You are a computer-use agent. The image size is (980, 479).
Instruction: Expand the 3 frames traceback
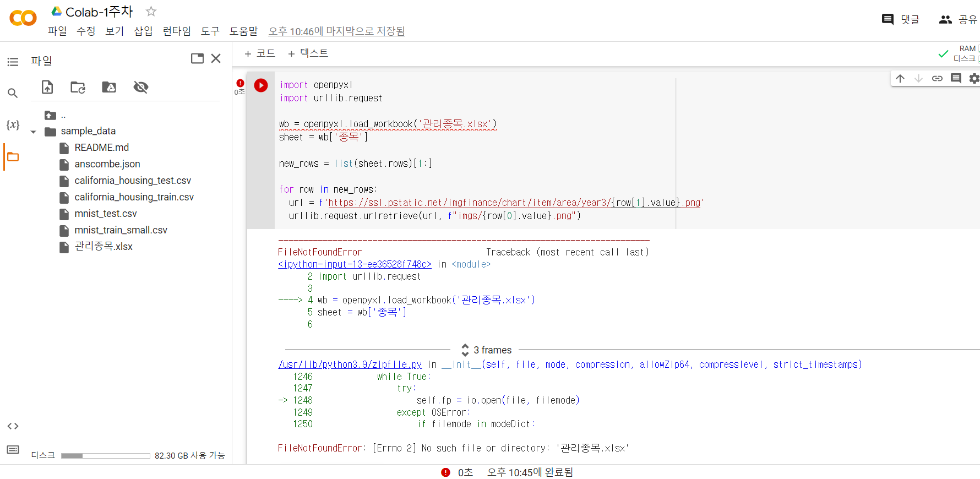point(487,350)
